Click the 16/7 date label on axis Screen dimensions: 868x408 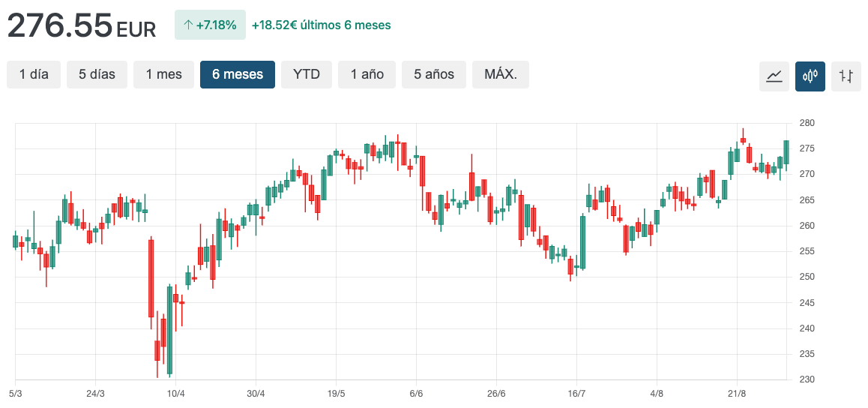(576, 394)
